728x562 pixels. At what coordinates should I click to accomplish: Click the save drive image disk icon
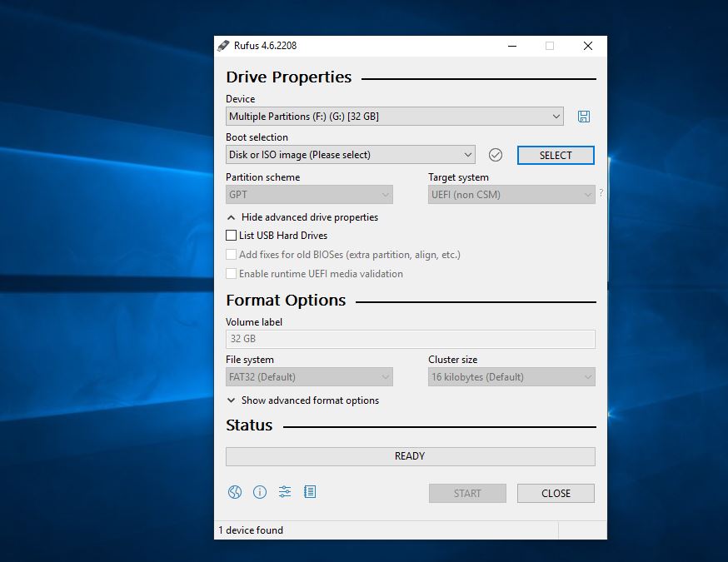point(584,117)
